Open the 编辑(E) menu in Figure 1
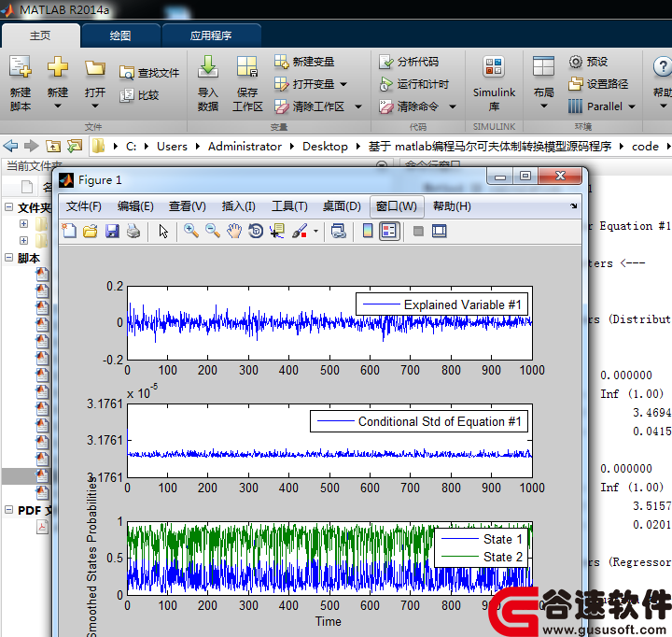Screen dimensions: 672x637 (135, 206)
